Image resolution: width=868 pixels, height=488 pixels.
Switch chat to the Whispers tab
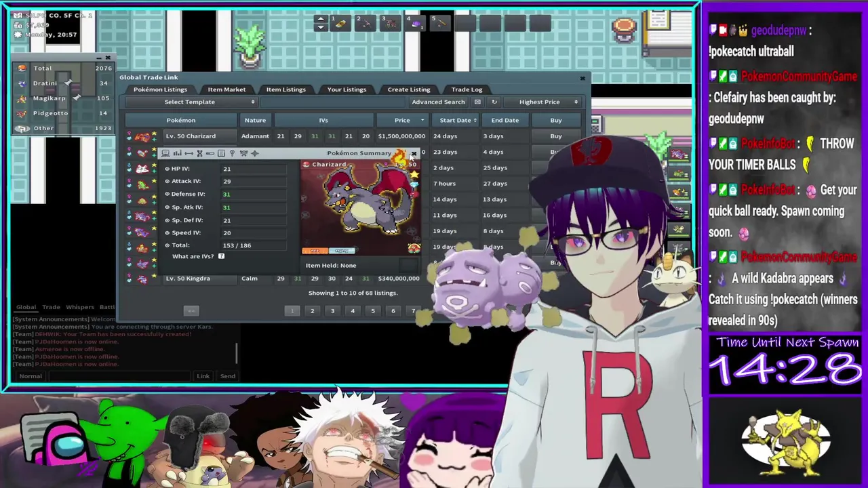(x=79, y=307)
